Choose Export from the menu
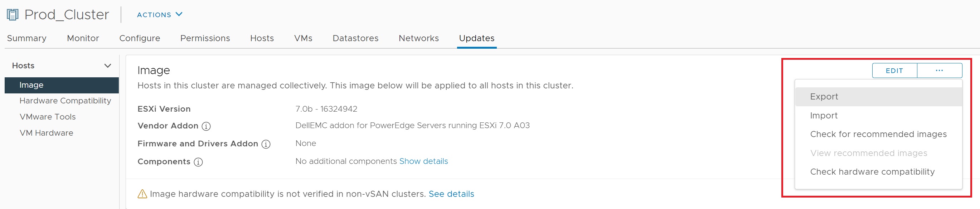 [824, 97]
